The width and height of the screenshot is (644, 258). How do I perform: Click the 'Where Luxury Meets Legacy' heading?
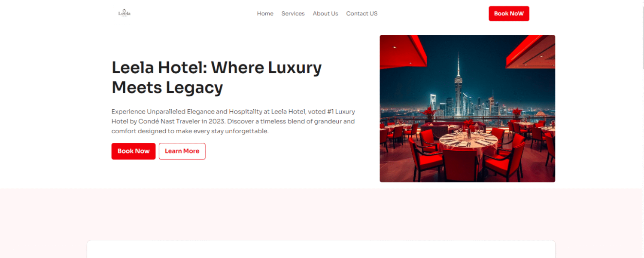point(216,77)
